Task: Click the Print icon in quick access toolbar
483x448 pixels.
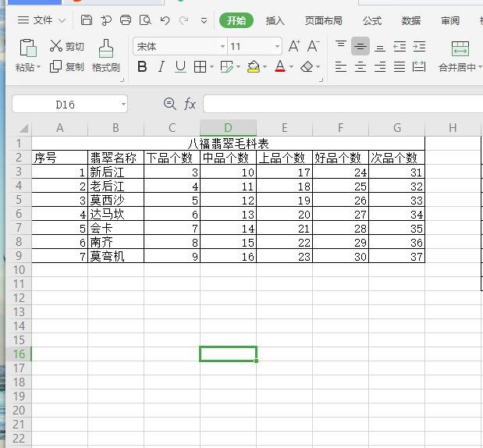Action: coord(126,20)
